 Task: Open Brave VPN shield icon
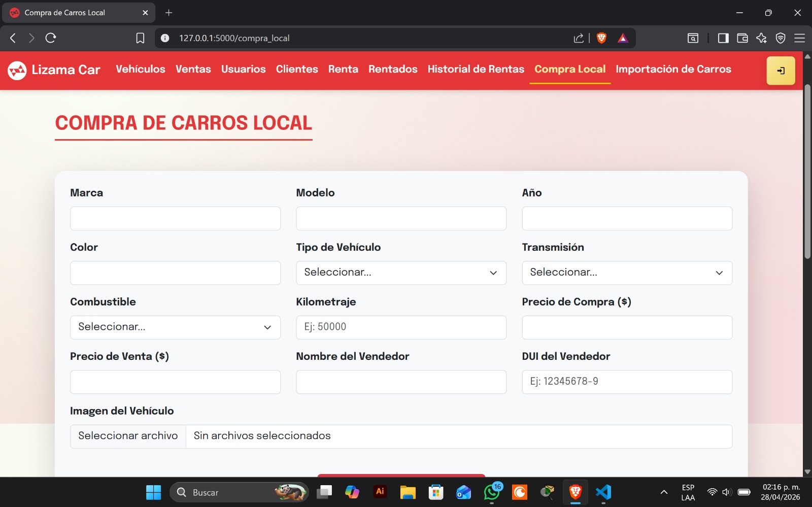[781, 38]
